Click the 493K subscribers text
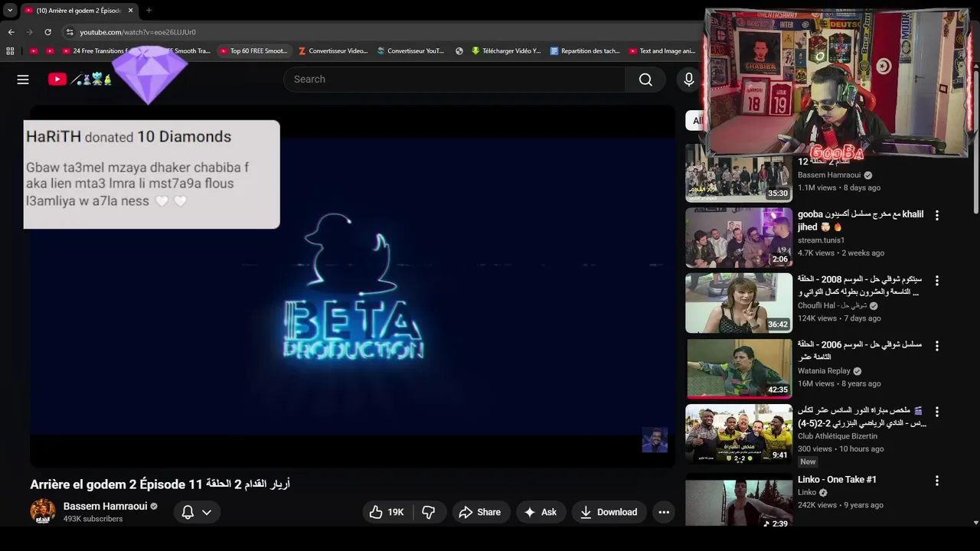 tap(93, 519)
